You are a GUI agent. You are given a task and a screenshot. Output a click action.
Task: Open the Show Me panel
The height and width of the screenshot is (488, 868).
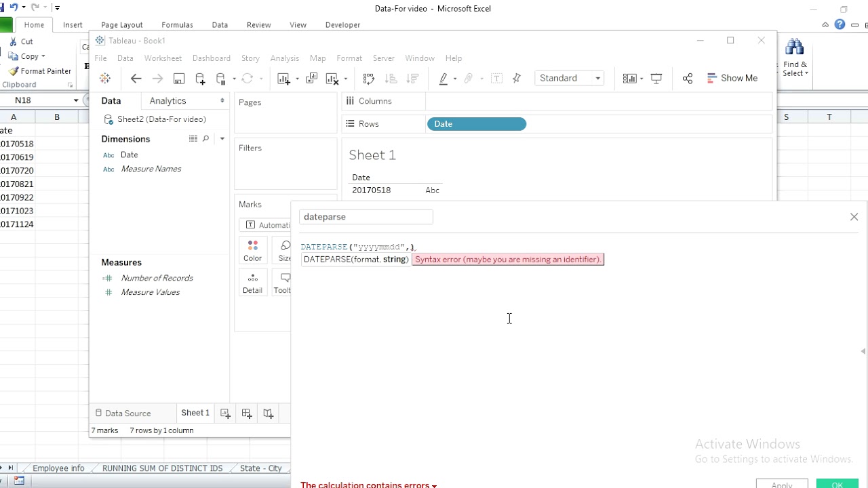pyautogui.click(x=732, y=78)
